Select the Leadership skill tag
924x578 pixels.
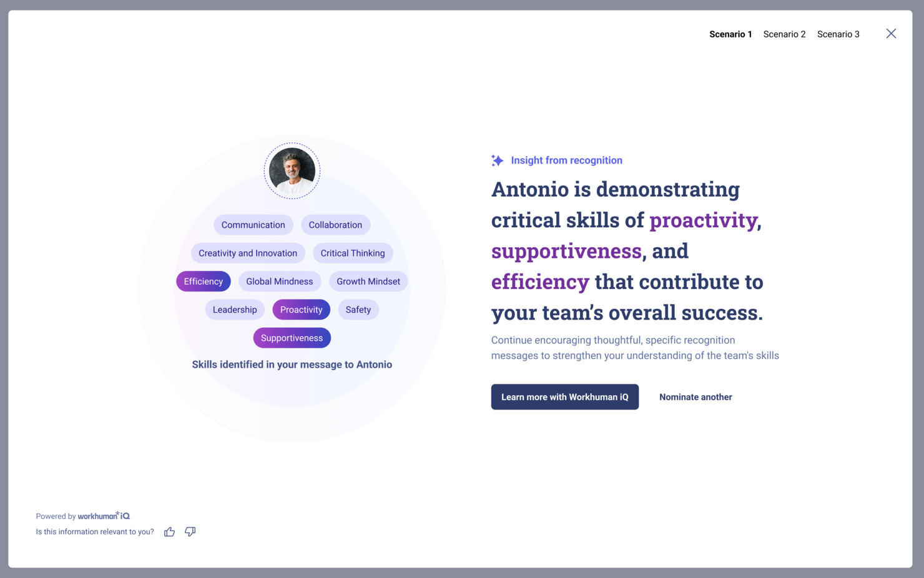click(235, 309)
